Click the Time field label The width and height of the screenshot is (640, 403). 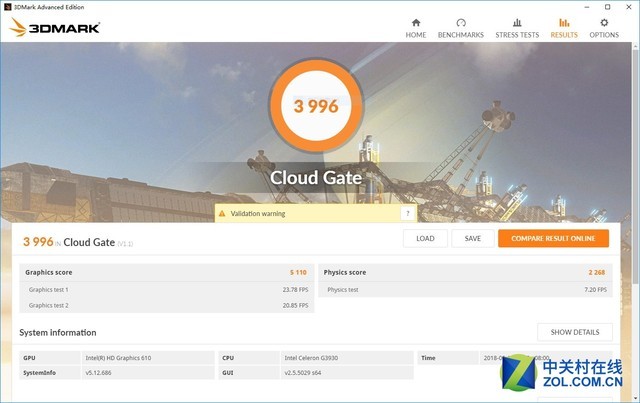pyautogui.click(x=428, y=358)
